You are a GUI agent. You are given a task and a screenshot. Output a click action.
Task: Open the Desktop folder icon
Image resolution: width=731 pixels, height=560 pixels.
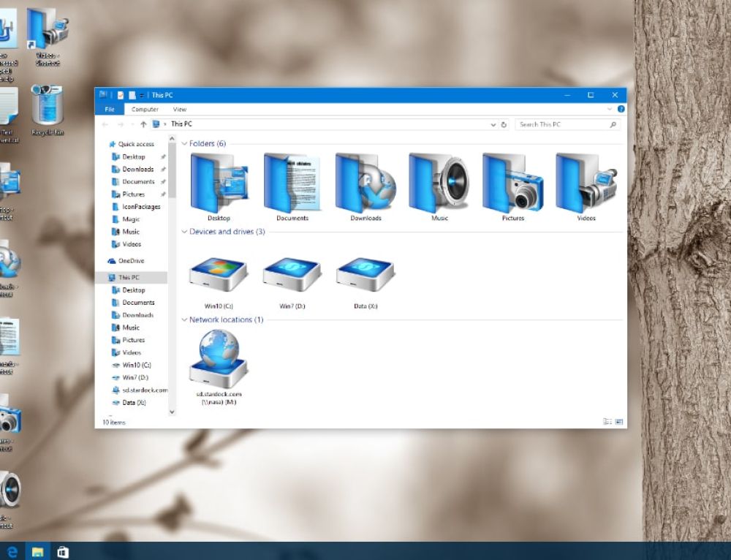(x=219, y=183)
